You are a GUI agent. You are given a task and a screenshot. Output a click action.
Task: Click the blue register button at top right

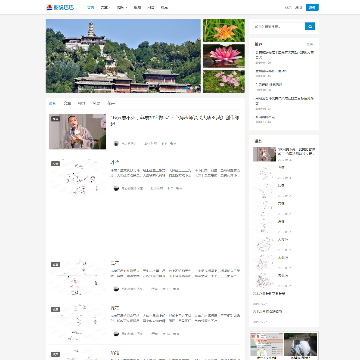312,7
